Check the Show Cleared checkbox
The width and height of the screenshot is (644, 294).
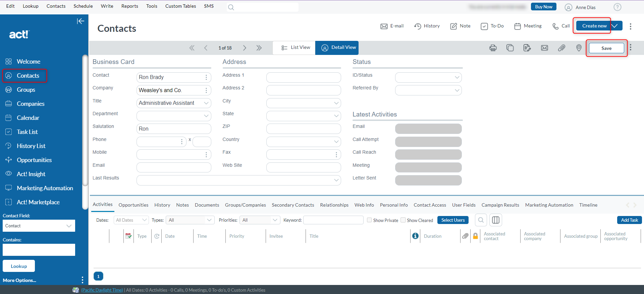(403, 220)
